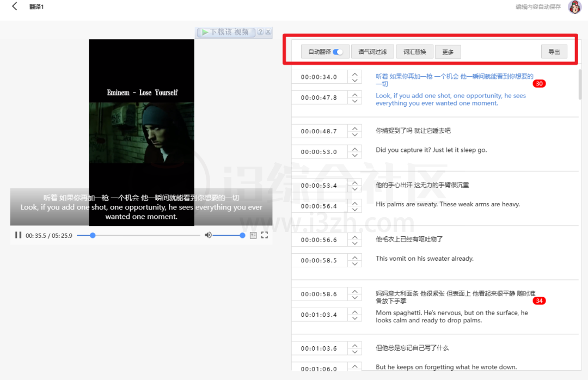Increase the 00:00:56.4 timestamp
This screenshot has height=380, width=588.
[x=355, y=203]
